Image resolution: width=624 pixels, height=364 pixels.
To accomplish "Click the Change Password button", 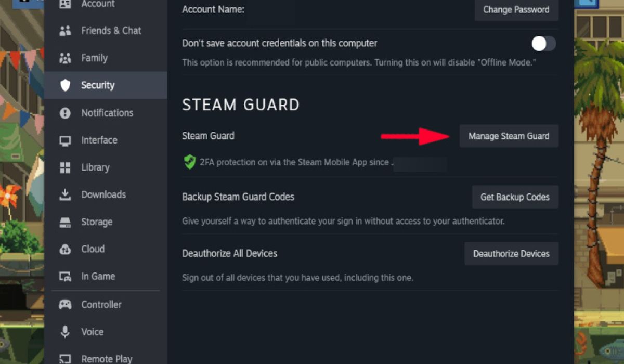I will [x=516, y=9].
